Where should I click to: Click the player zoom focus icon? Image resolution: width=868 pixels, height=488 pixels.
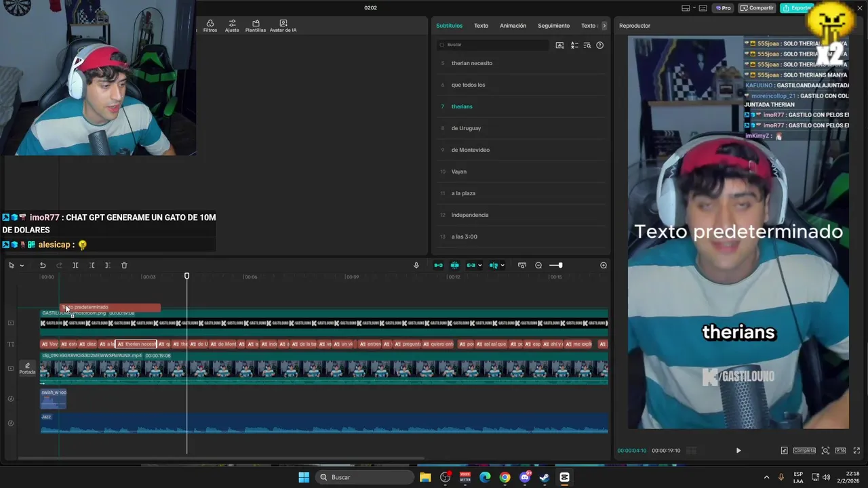click(x=825, y=450)
